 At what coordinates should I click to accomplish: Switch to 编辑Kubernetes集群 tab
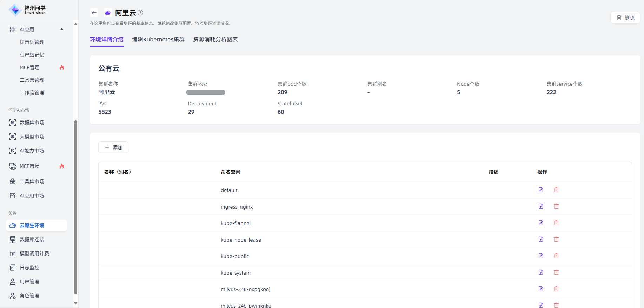(158, 39)
